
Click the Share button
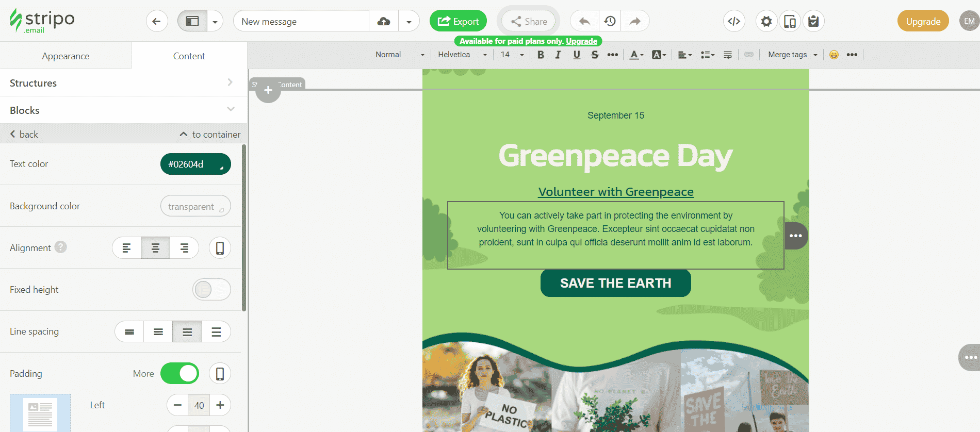(x=529, y=21)
